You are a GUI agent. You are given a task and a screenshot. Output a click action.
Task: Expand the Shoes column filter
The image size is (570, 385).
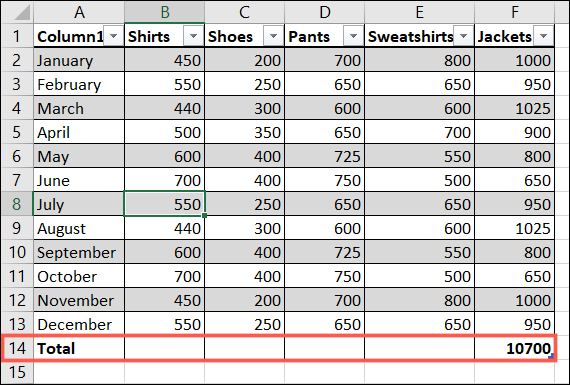point(273,36)
